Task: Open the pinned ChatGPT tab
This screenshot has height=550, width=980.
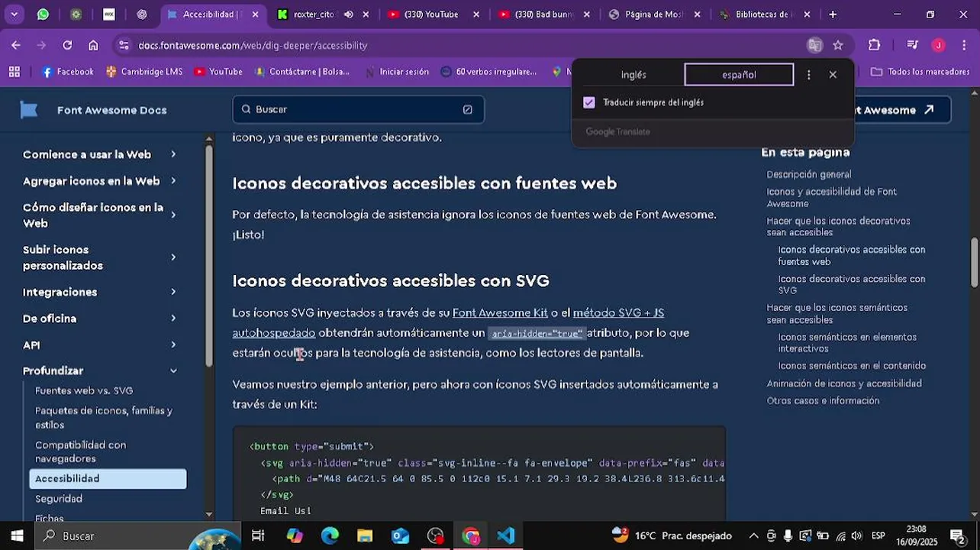Action: (x=142, y=15)
